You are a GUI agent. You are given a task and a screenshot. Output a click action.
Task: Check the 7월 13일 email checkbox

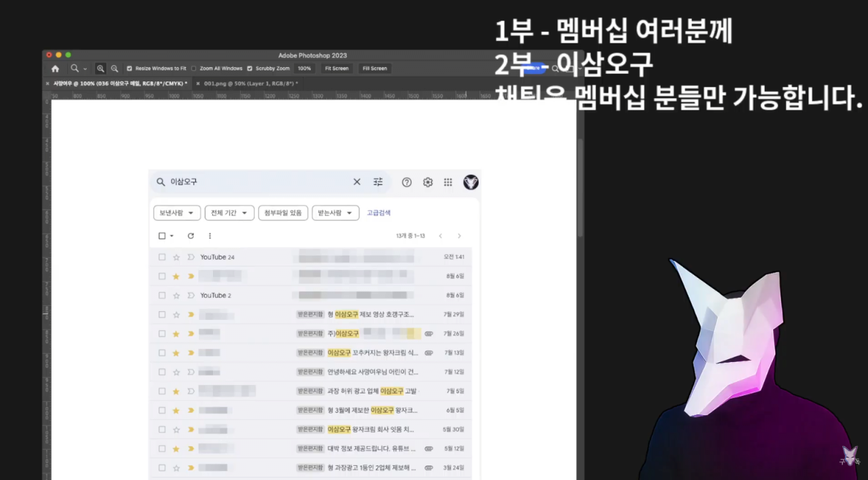pyautogui.click(x=162, y=353)
